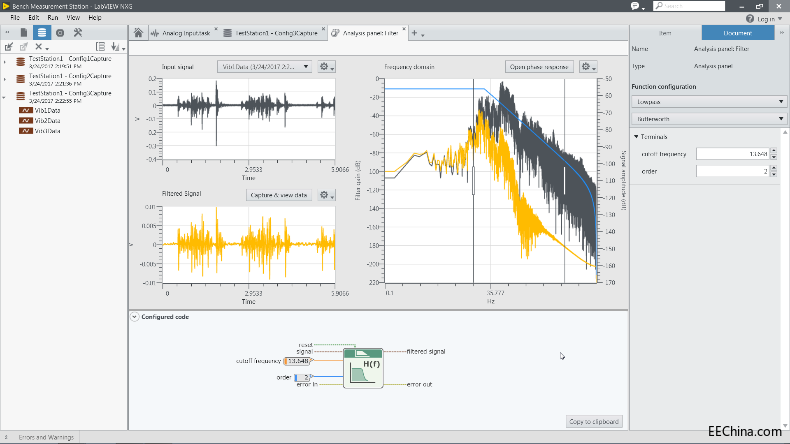
Task: Open the Help menu
Action: [x=95, y=18]
